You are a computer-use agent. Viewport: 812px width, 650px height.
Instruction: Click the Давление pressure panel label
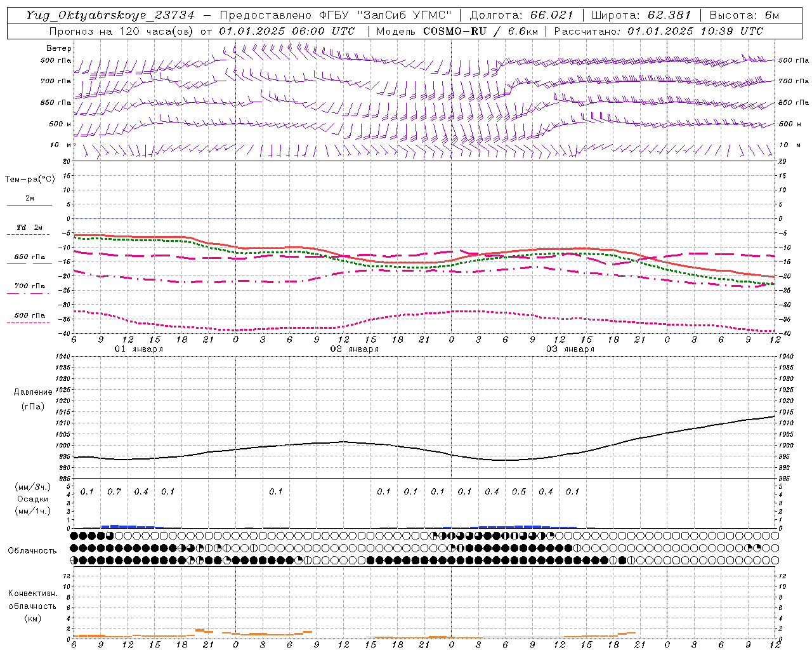tap(32, 392)
